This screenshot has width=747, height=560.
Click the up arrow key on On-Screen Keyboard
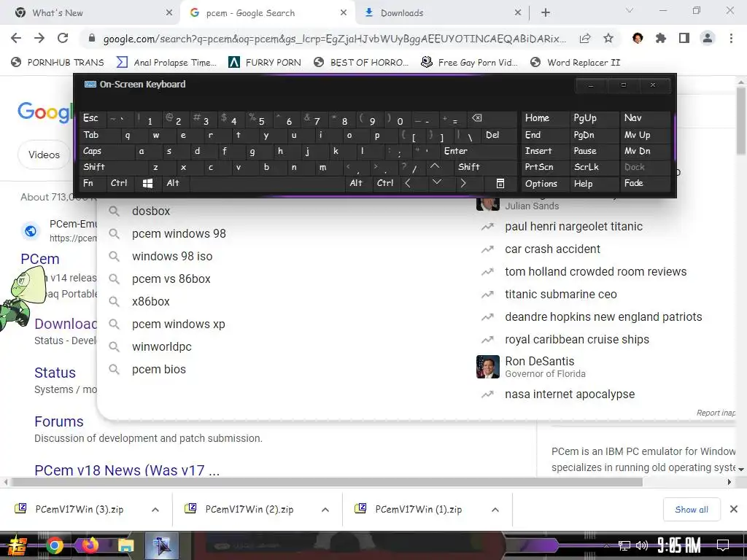click(x=435, y=167)
